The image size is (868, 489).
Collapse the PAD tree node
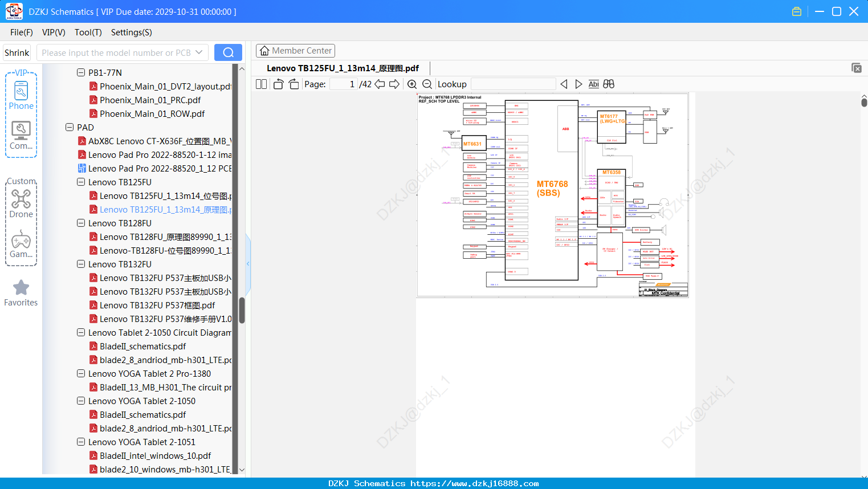tap(70, 127)
